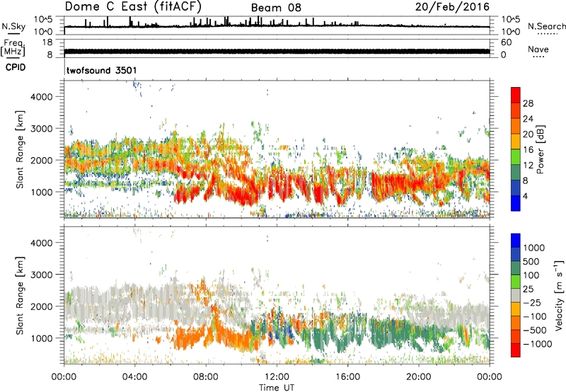Click the 18 MHz frequency tick label

point(47,42)
